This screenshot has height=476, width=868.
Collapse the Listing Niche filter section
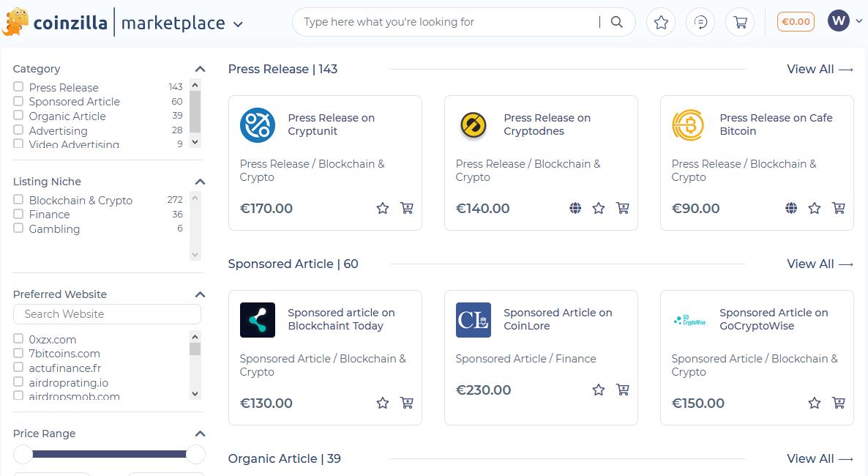click(x=201, y=182)
